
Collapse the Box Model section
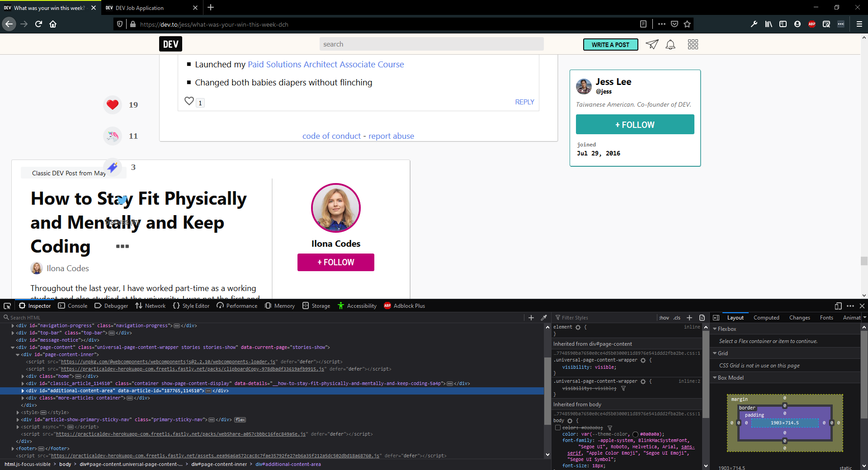point(715,378)
